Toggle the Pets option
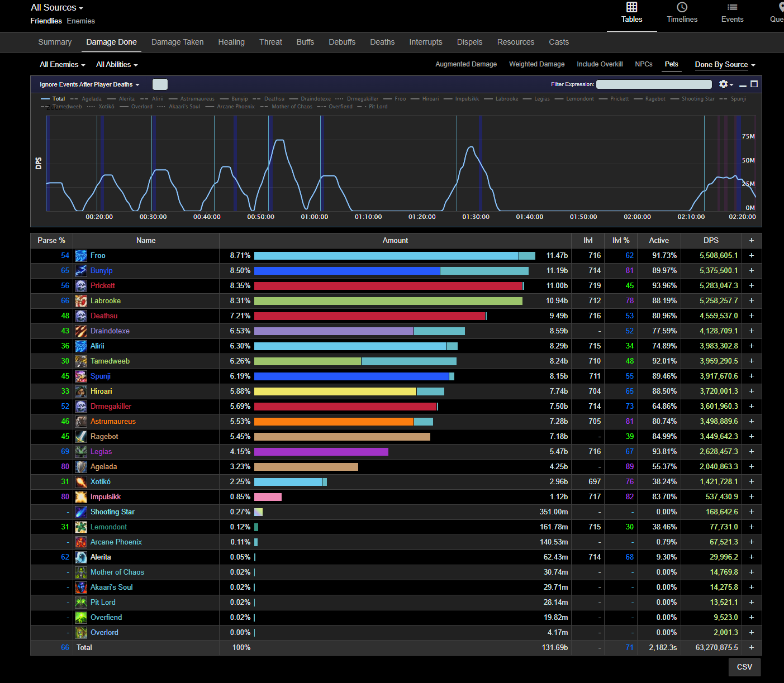The image size is (784, 683). pos(671,64)
